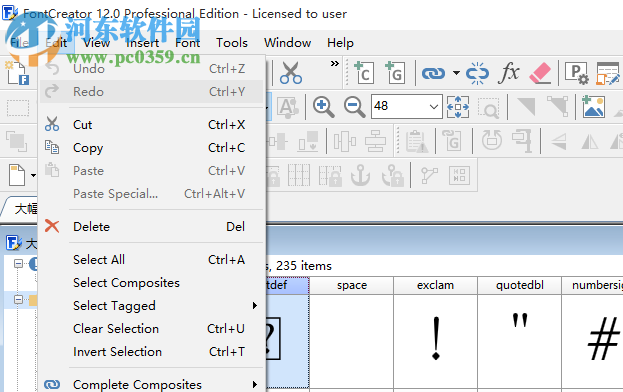Click the fit to window arrows icon
The height and width of the screenshot is (392, 623).
click(458, 106)
